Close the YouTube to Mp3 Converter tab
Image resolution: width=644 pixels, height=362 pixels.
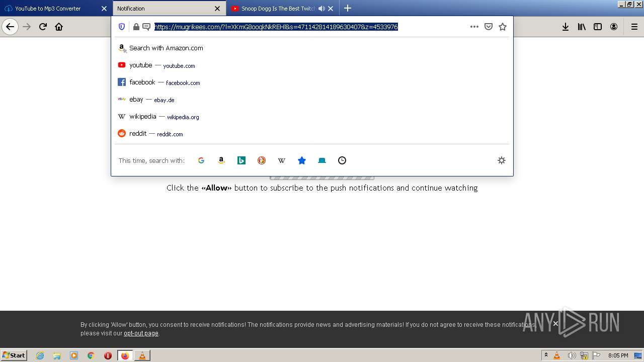pos(104,9)
